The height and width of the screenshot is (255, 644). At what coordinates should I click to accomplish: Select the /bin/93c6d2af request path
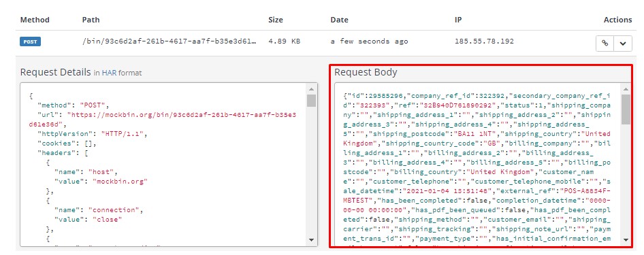pos(170,41)
